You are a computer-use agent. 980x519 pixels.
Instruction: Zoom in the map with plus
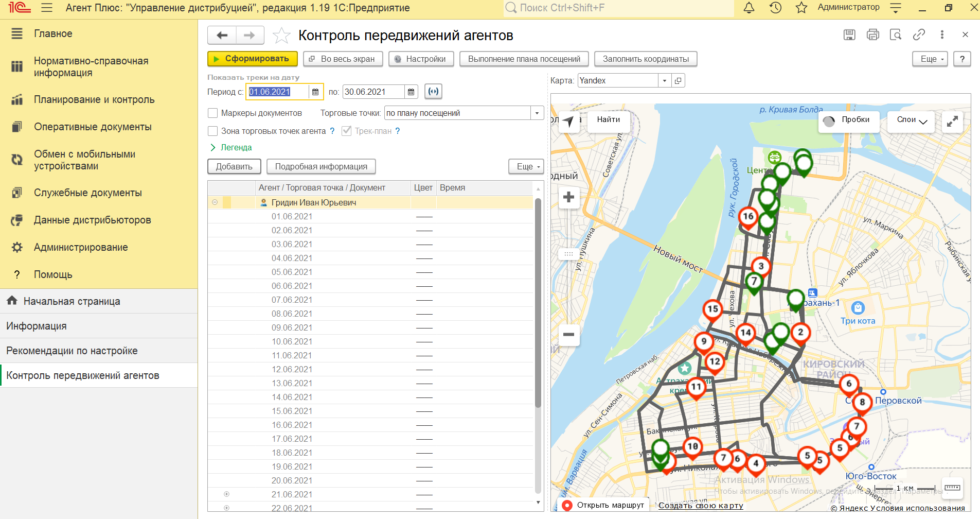(568, 198)
